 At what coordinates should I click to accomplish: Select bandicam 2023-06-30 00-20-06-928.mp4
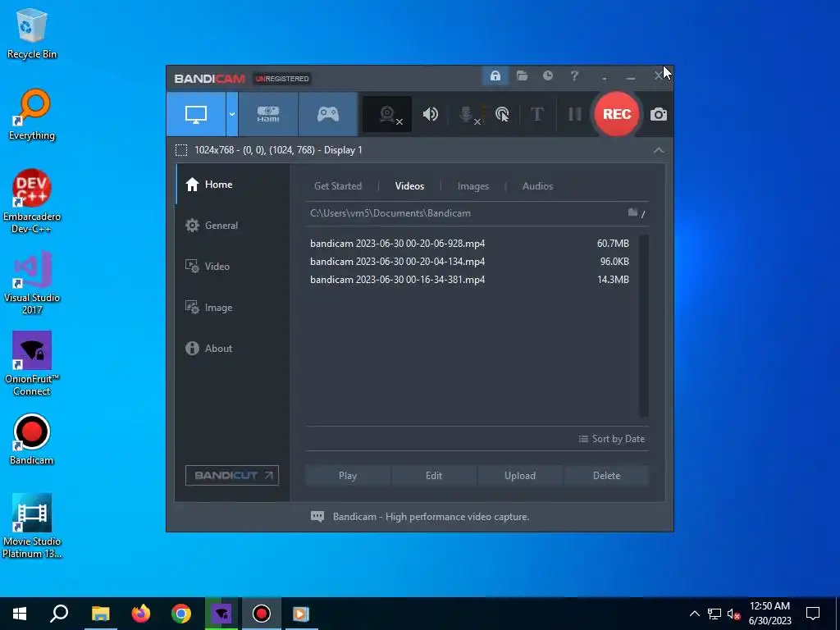(x=398, y=244)
